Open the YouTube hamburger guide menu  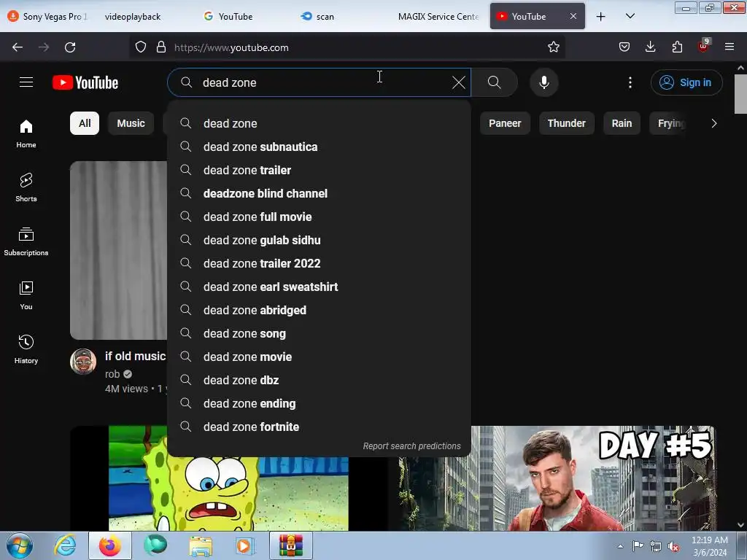(26, 82)
